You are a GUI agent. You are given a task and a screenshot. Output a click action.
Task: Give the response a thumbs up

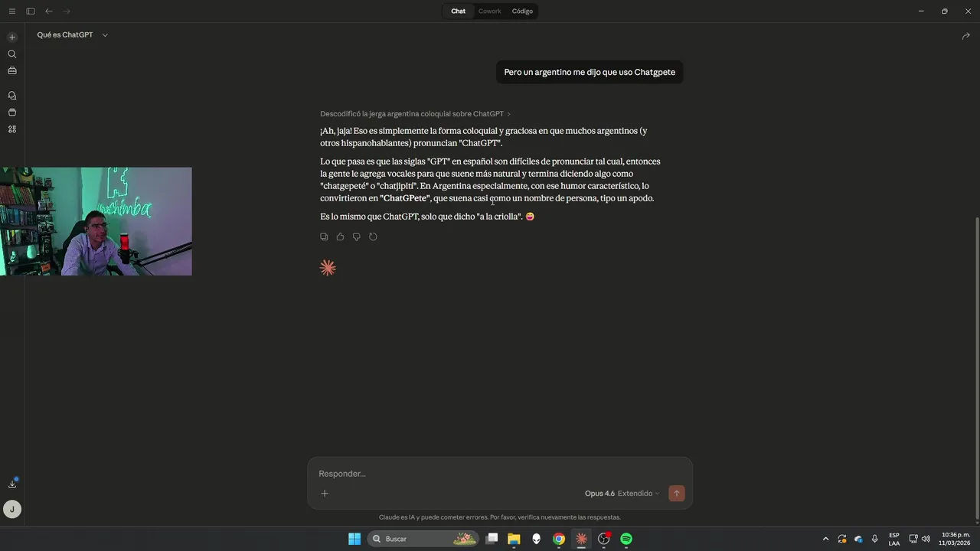coord(340,236)
